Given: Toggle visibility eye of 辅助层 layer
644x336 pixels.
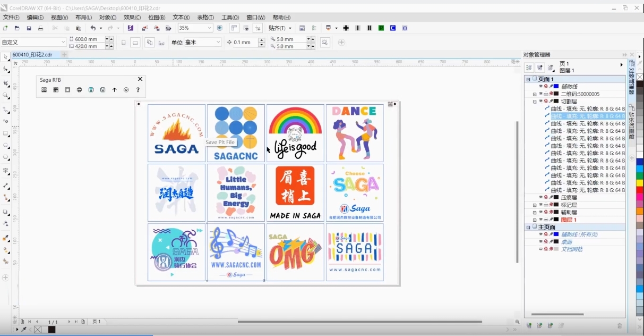Looking at the screenshot, I should pyautogui.click(x=541, y=212).
